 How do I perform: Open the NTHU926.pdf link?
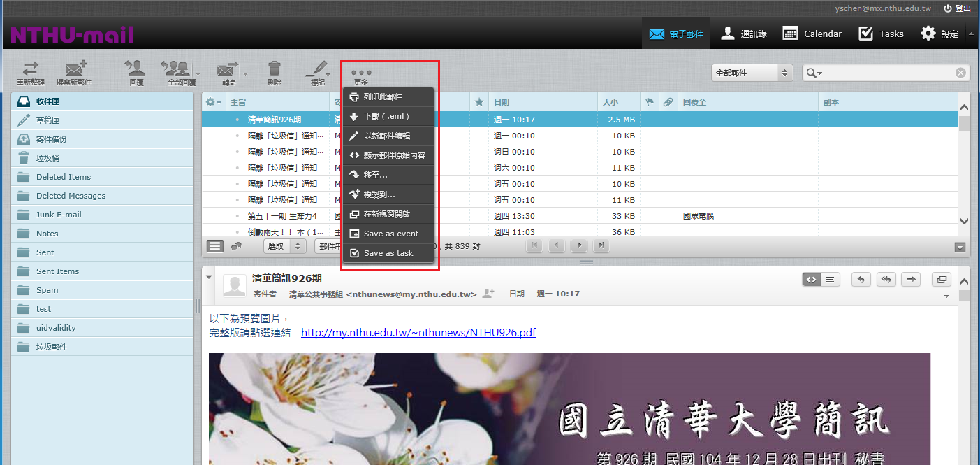(x=418, y=333)
